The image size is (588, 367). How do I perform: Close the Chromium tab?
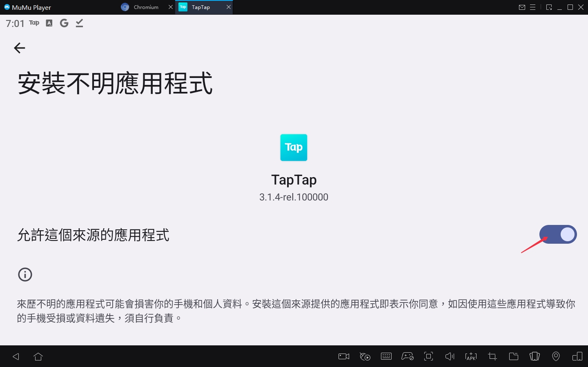point(171,7)
